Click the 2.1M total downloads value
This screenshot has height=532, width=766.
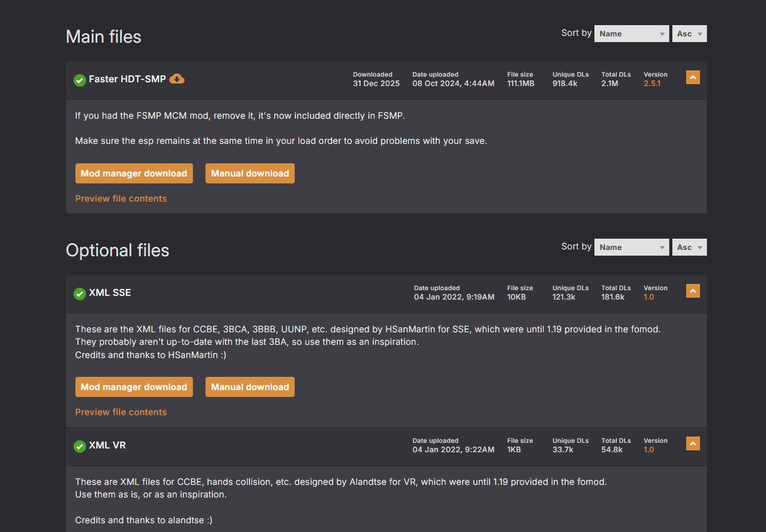click(x=610, y=84)
